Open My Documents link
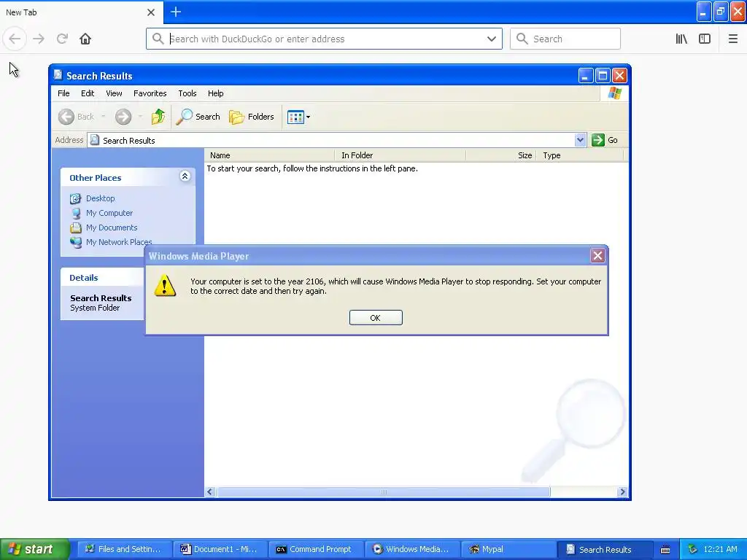The height and width of the screenshot is (560, 747). point(112,227)
